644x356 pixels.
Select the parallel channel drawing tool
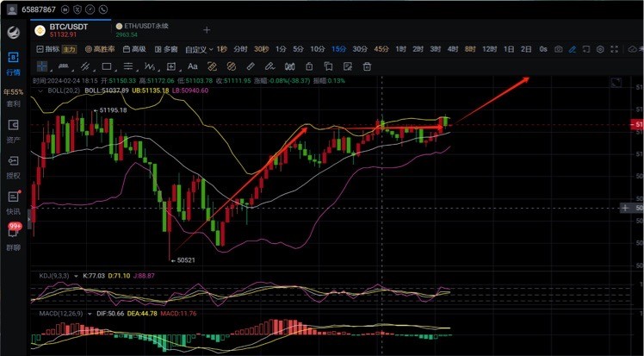click(85, 66)
